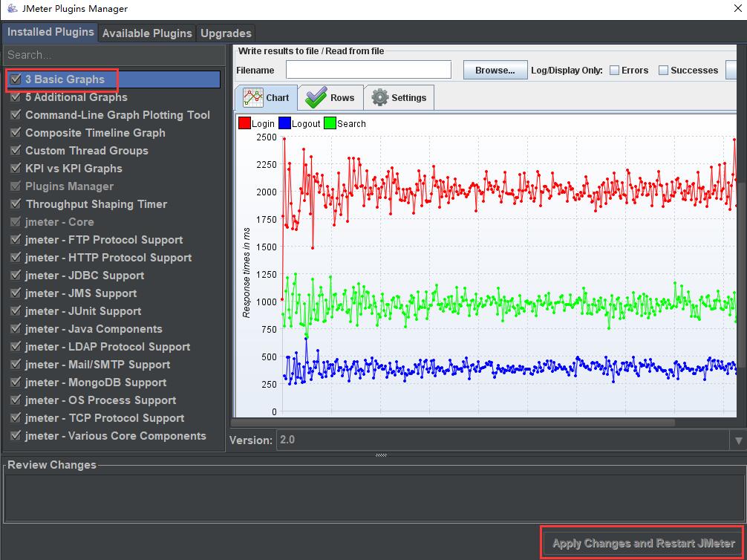Image resolution: width=747 pixels, height=560 pixels.
Task: Select 'jmeter - Mail/SMTP Support' row
Action: pyautogui.click(x=114, y=365)
